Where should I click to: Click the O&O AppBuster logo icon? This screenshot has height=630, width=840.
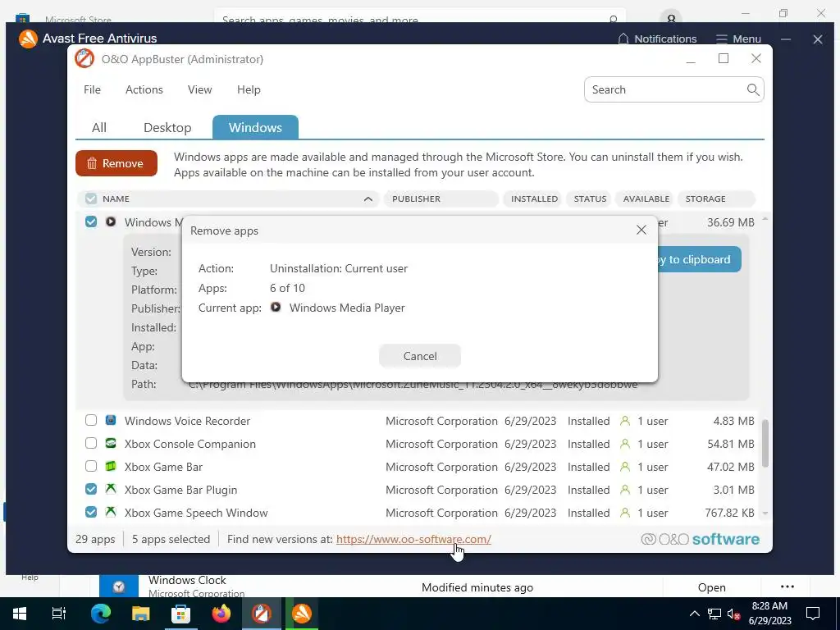(x=84, y=59)
